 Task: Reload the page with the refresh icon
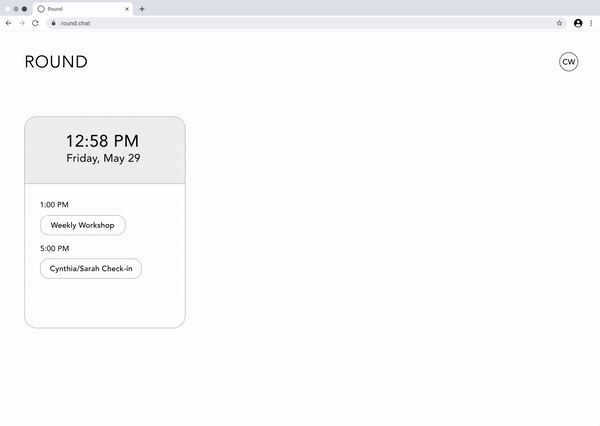pos(35,23)
